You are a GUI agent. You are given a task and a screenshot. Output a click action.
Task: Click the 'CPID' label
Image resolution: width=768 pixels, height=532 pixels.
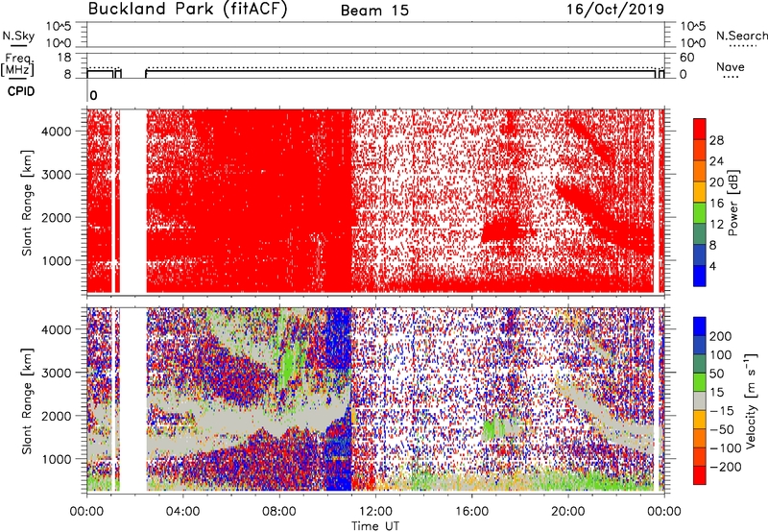21,91
